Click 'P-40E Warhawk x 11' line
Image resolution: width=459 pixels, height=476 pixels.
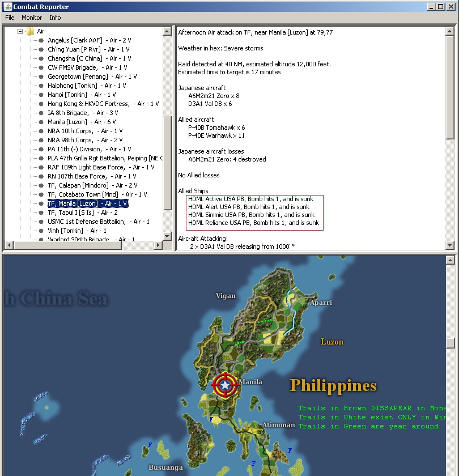click(x=216, y=135)
